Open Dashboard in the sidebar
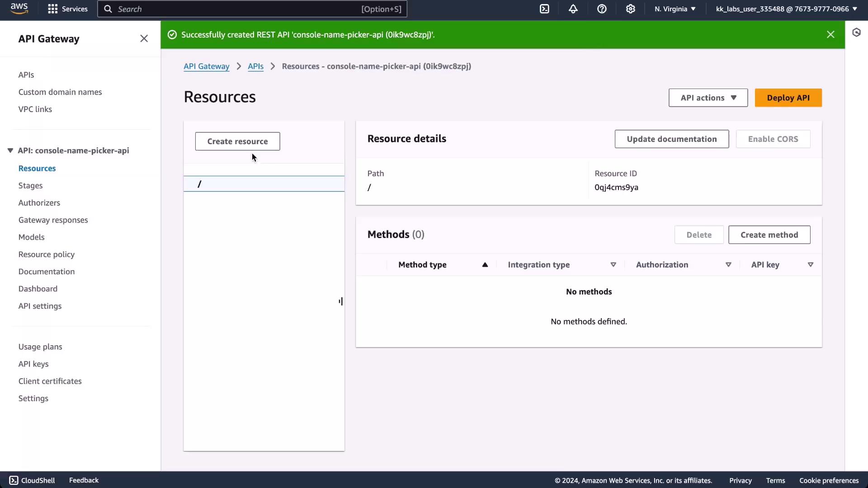This screenshot has width=868, height=488. pyautogui.click(x=38, y=289)
